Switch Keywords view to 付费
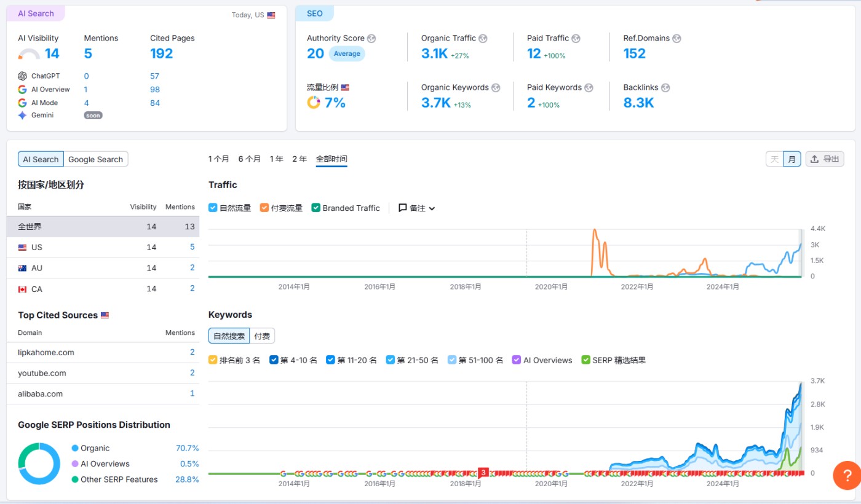The image size is (861, 504). (262, 336)
